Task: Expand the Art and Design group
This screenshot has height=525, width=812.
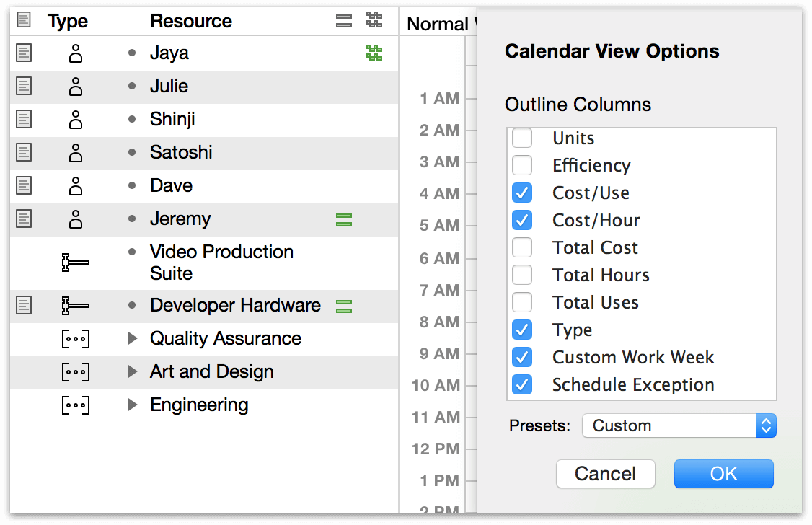Action: (x=132, y=372)
